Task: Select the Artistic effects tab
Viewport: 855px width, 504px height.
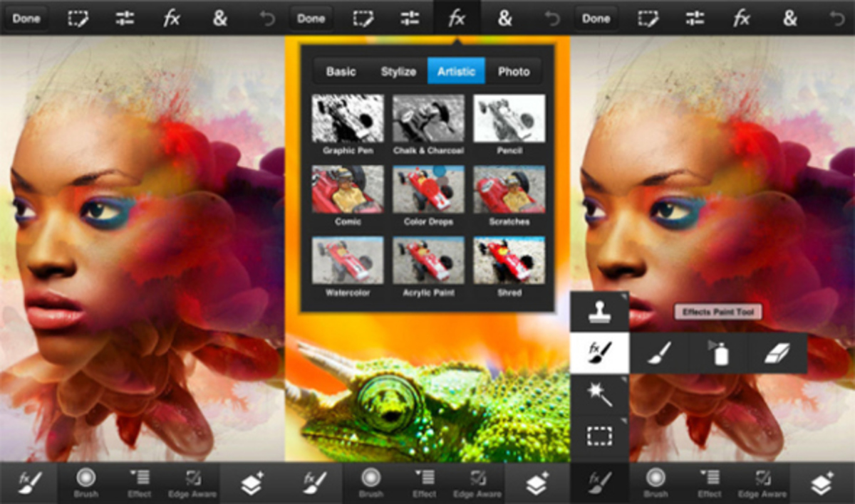Action: point(456,71)
